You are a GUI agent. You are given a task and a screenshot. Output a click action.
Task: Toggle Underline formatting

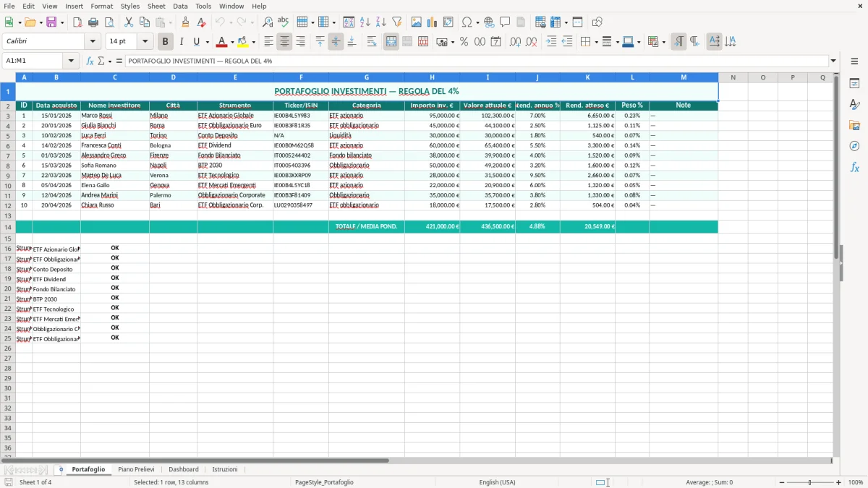(x=196, y=42)
